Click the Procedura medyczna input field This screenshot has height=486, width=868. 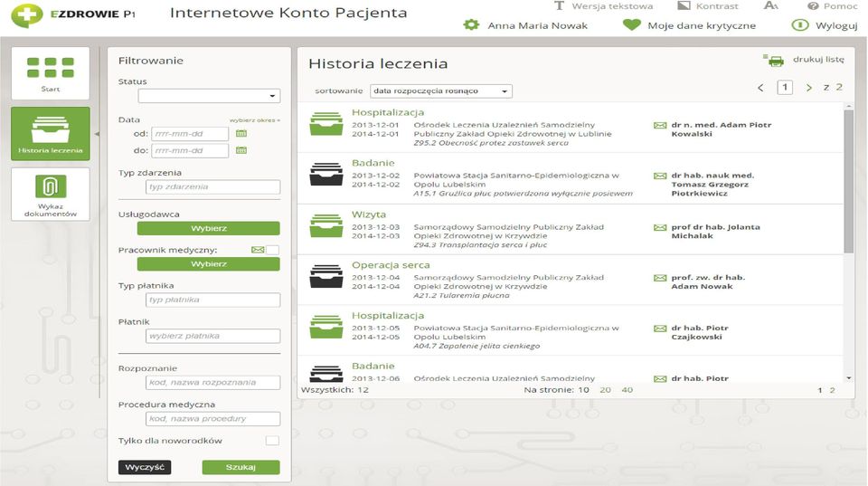213,419
